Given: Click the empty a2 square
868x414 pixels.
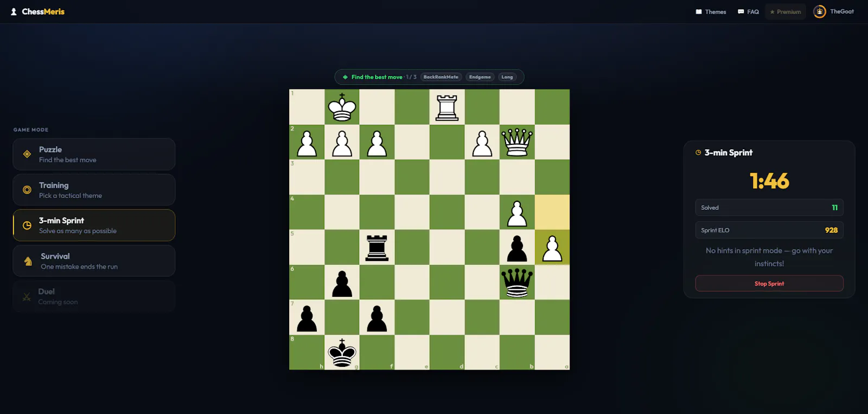Looking at the screenshot, I should (x=552, y=142).
